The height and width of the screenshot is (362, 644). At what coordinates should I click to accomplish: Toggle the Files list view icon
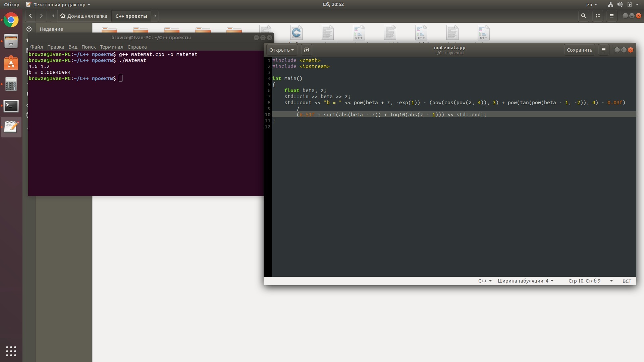(x=598, y=16)
